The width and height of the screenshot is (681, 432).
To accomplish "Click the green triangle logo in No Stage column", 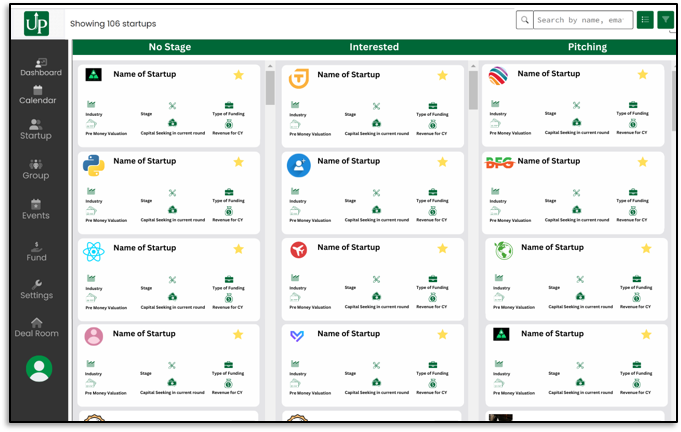I will tap(93, 75).
